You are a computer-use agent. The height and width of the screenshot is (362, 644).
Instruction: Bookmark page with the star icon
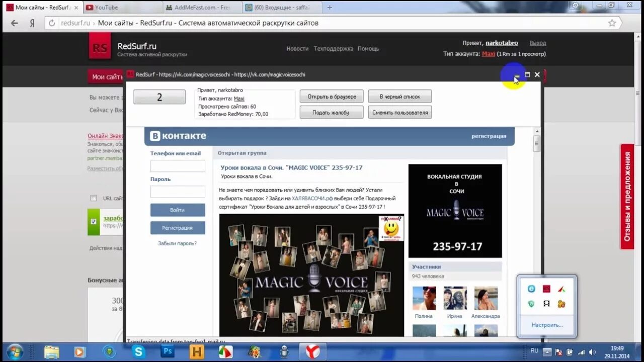click(612, 23)
